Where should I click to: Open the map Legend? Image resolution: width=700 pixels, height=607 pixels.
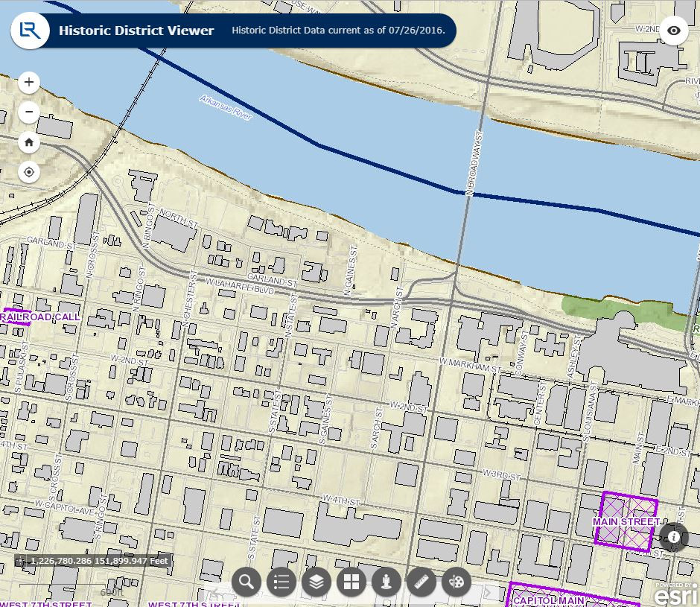tap(281, 582)
